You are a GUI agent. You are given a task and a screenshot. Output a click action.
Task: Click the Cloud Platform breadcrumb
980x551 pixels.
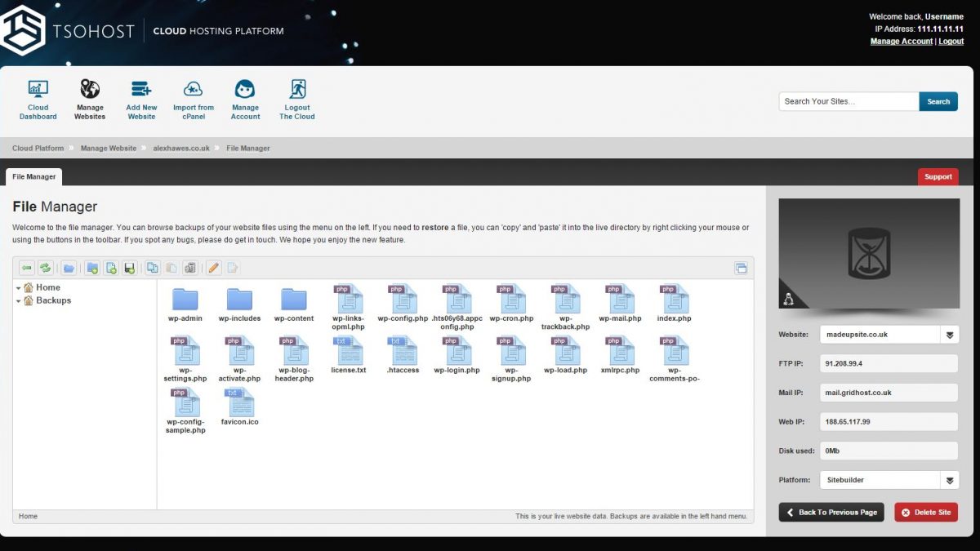(38, 149)
